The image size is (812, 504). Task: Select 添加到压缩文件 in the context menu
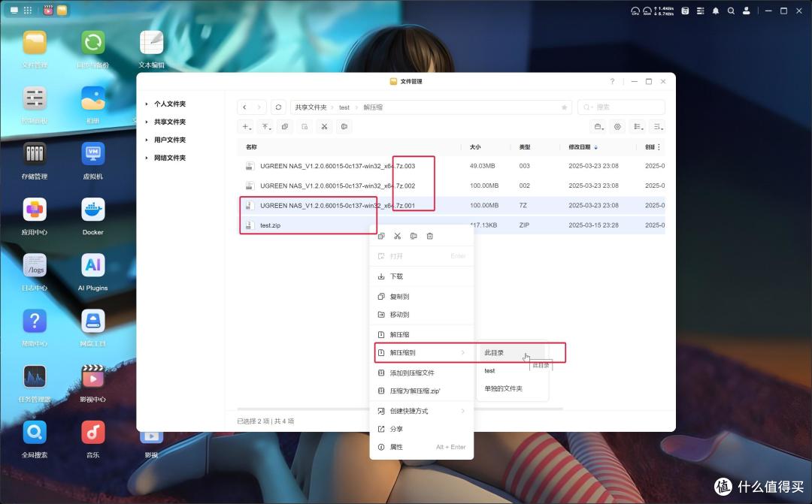(422, 373)
